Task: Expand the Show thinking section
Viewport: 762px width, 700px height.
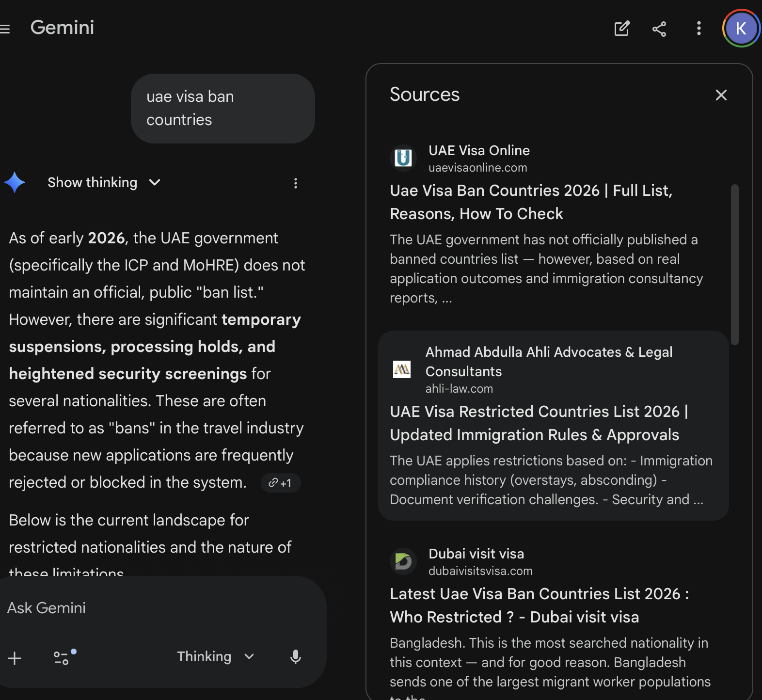Action: [104, 182]
